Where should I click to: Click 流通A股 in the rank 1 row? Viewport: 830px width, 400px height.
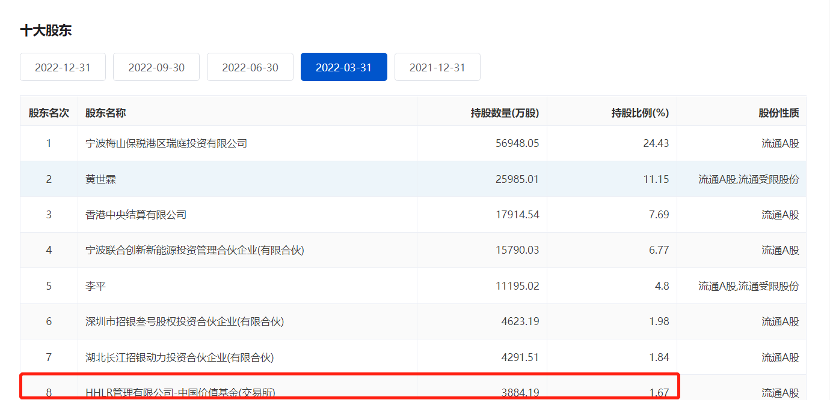[780, 143]
